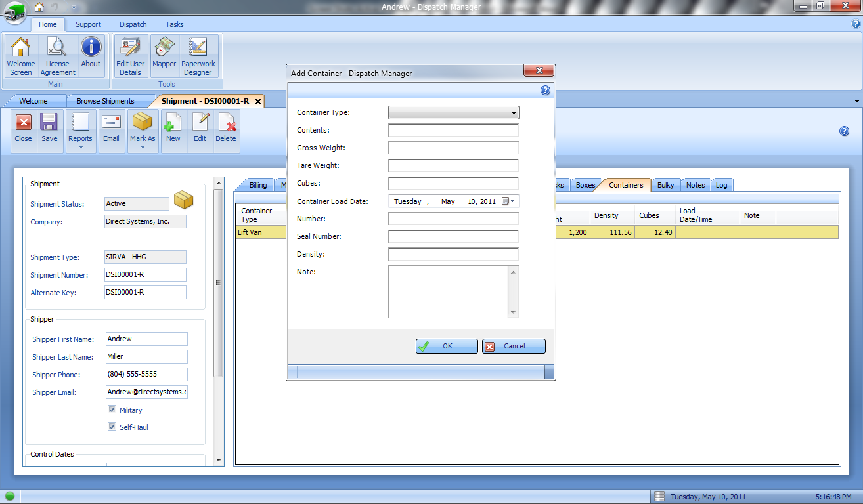Click the left panel vertical scrollbar
This screenshot has width=863, height=504.
click(219, 282)
